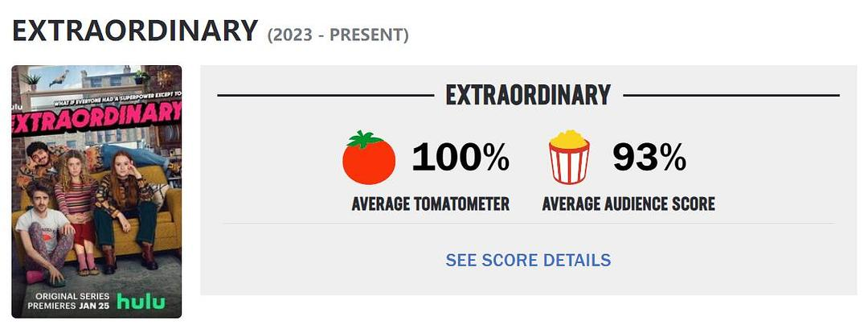Click the 100% Tomatometer score
This screenshot has height=329, width=868.
(x=461, y=158)
